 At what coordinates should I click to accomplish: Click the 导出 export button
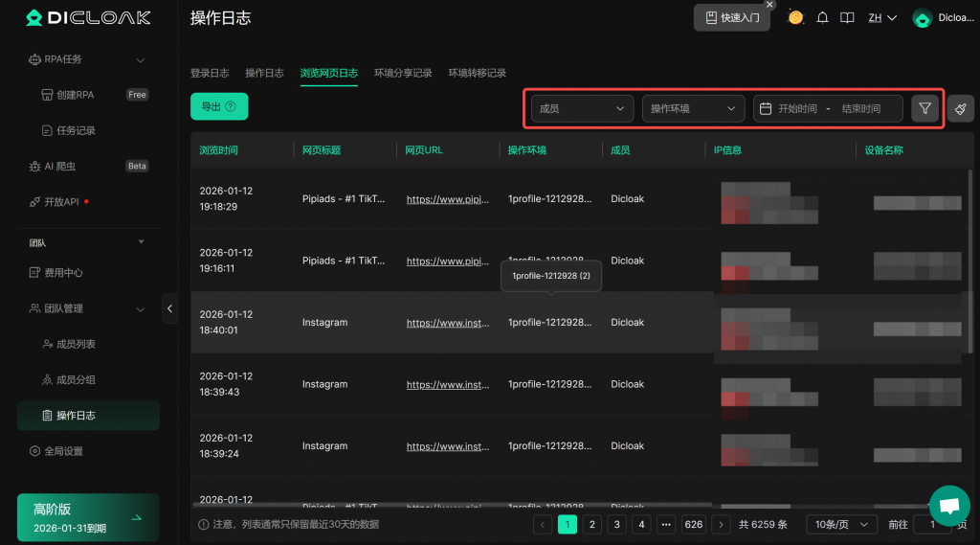[x=219, y=106]
